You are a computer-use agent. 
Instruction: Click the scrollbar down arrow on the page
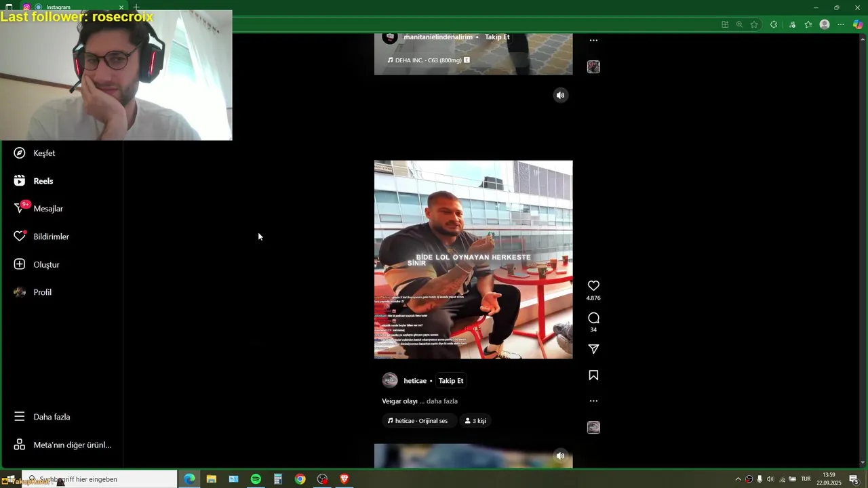(863, 464)
